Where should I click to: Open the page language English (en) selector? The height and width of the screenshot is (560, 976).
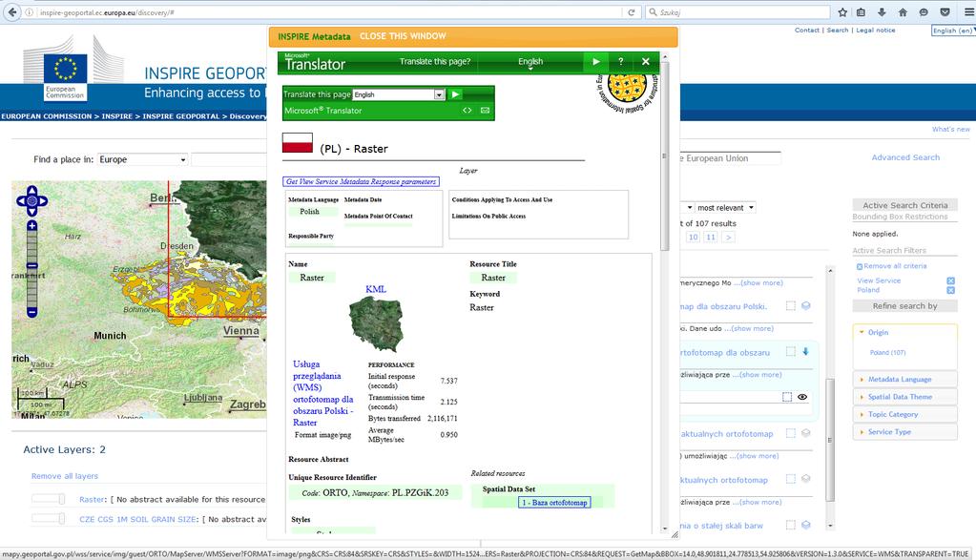click(x=953, y=31)
